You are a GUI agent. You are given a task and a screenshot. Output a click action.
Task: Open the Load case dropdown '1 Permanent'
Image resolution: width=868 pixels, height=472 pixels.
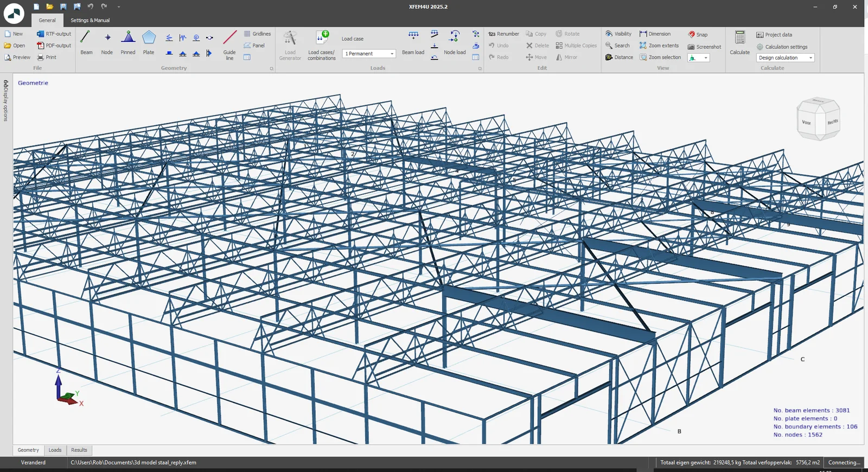click(369, 53)
